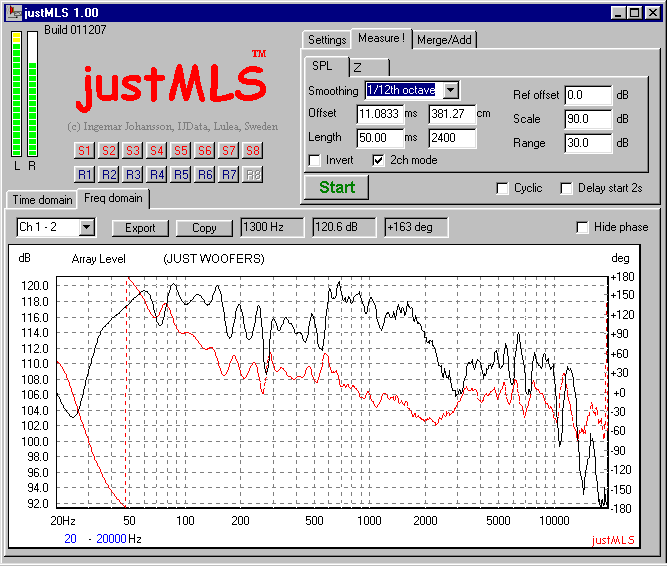Recall memory R5
667x566 pixels.
(x=181, y=174)
